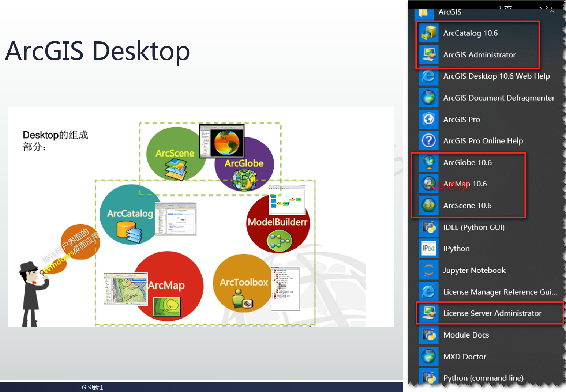Click the ArcGlobe purple circle in the slide
The width and height of the screenshot is (566, 392).
[x=244, y=165]
